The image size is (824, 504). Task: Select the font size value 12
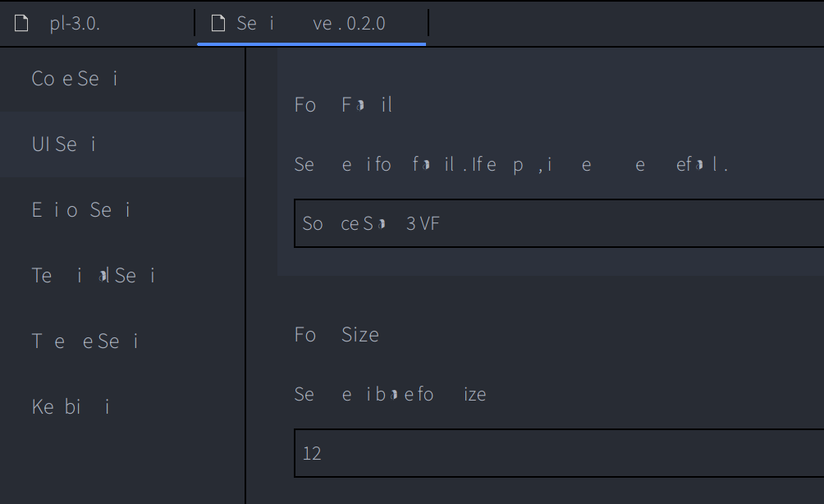pos(312,452)
